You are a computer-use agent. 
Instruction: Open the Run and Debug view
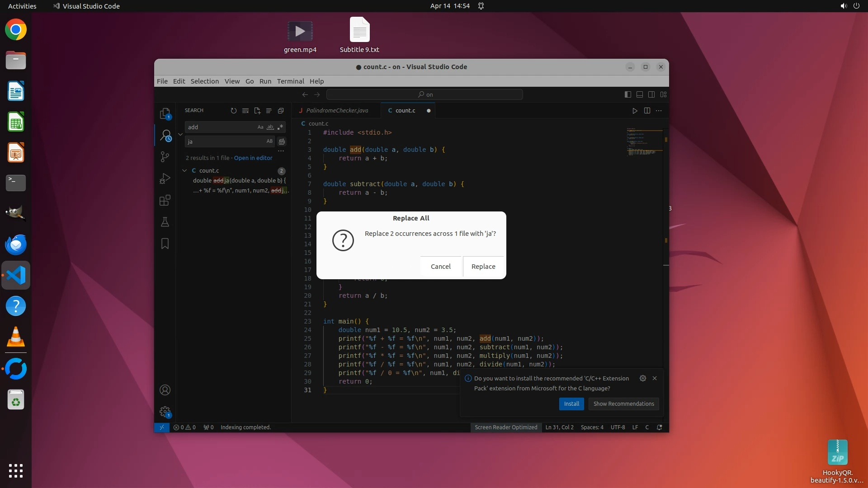[165, 178]
